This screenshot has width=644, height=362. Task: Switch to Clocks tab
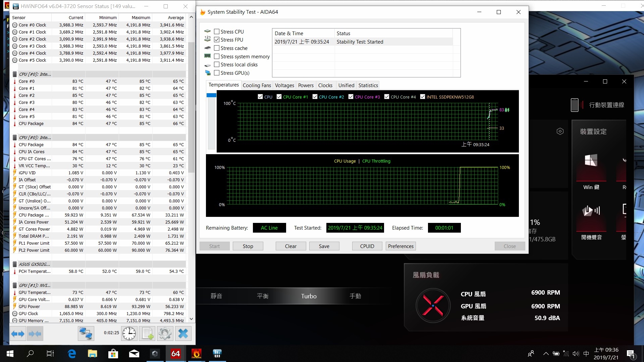click(325, 85)
